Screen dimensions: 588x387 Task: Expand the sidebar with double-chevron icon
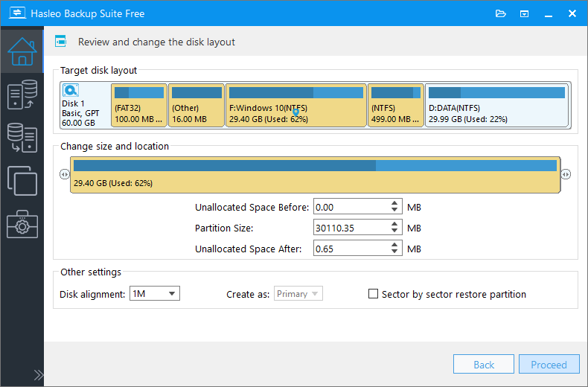(38, 374)
